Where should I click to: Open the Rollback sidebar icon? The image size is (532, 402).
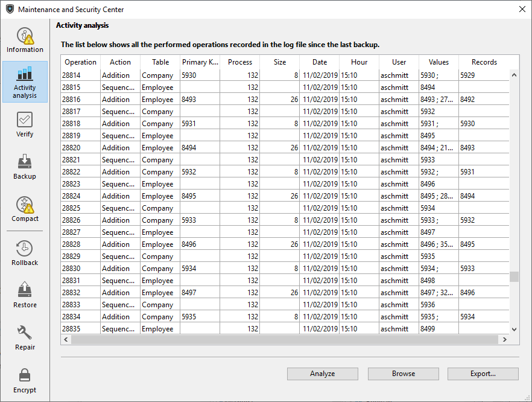point(25,249)
